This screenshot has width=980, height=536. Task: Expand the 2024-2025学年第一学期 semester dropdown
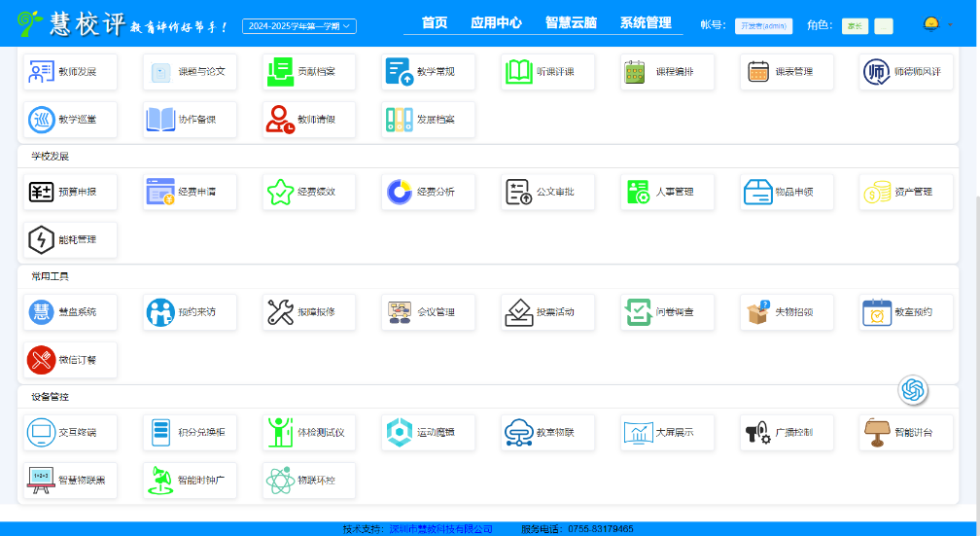coord(299,26)
